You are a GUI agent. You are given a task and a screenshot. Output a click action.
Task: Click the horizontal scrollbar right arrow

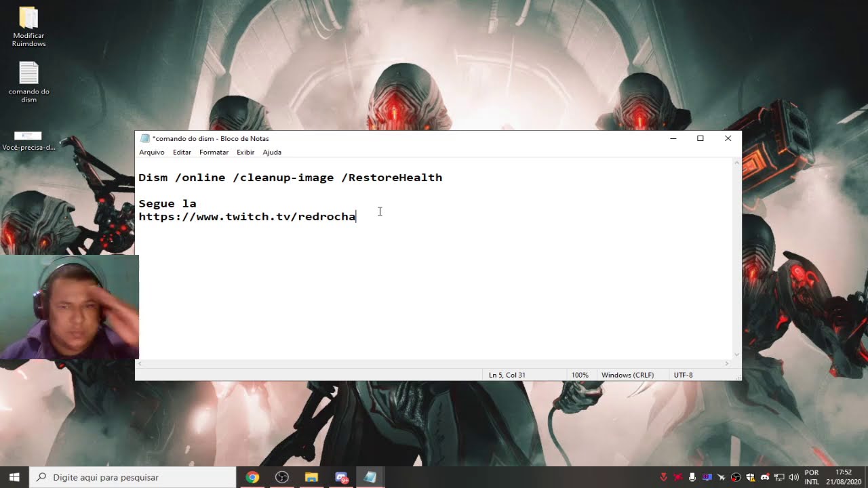(727, 364)
